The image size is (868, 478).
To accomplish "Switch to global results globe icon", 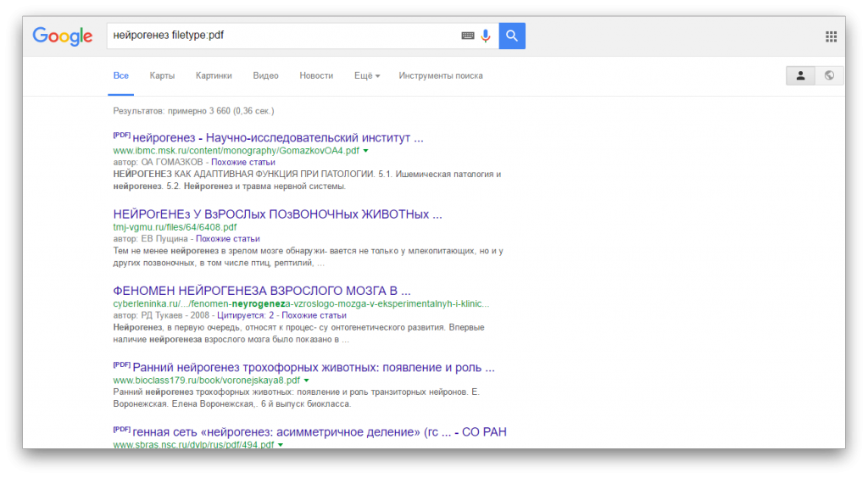I will click(829, 75).
